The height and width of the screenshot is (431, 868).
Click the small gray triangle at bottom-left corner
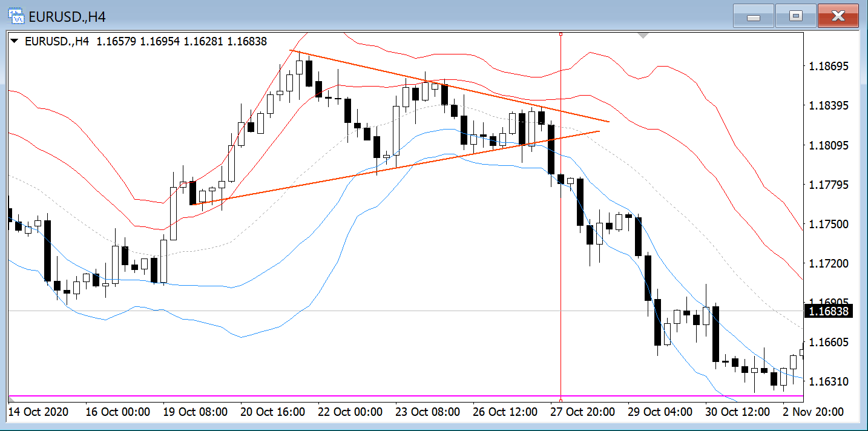tap(12, 399)
